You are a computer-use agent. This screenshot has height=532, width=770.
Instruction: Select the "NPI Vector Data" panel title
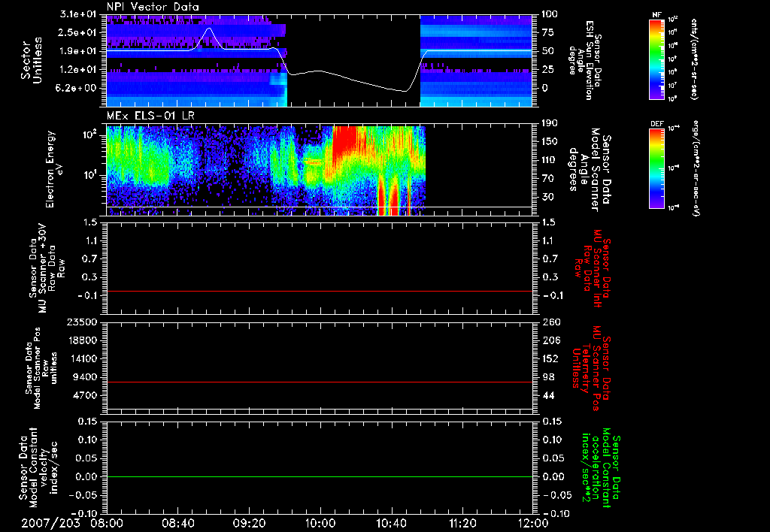153,7
